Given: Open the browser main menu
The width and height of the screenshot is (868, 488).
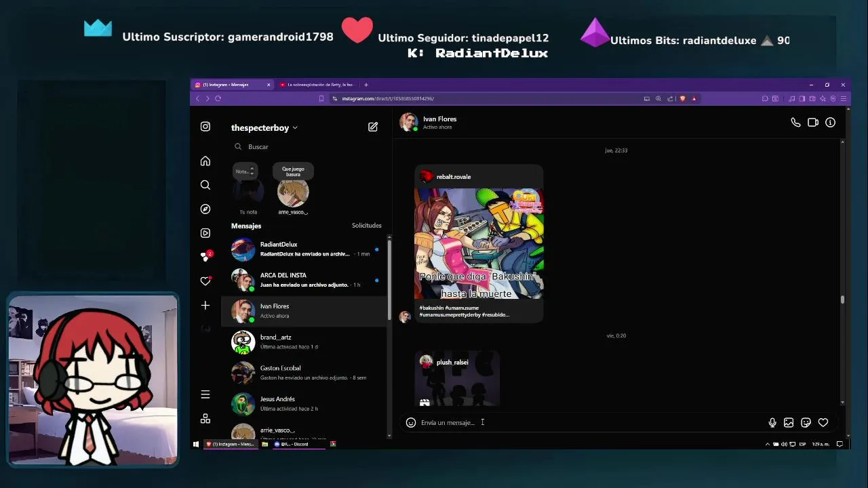Looking at the screenshot, I should (844, 98).
